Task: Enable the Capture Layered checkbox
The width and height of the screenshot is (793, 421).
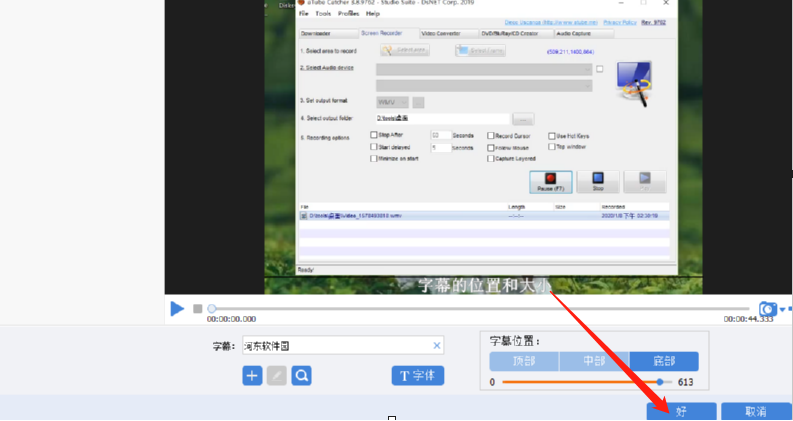Action: coord(491,158)
